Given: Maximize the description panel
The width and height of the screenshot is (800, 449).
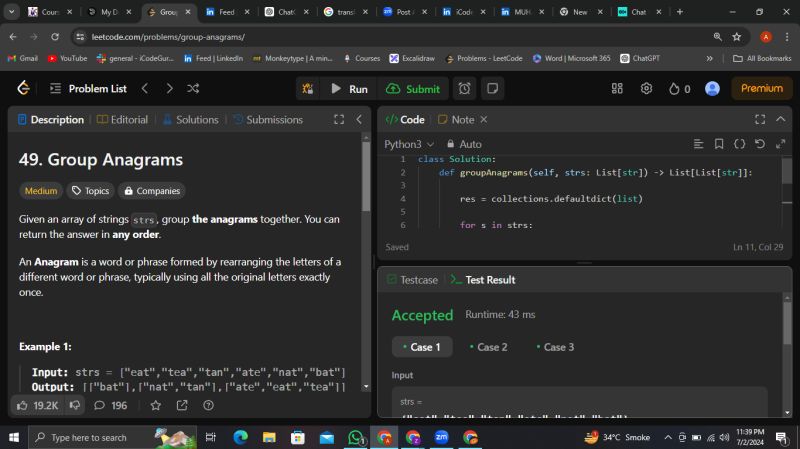Looking at the screenshot, I should [339, 119].
